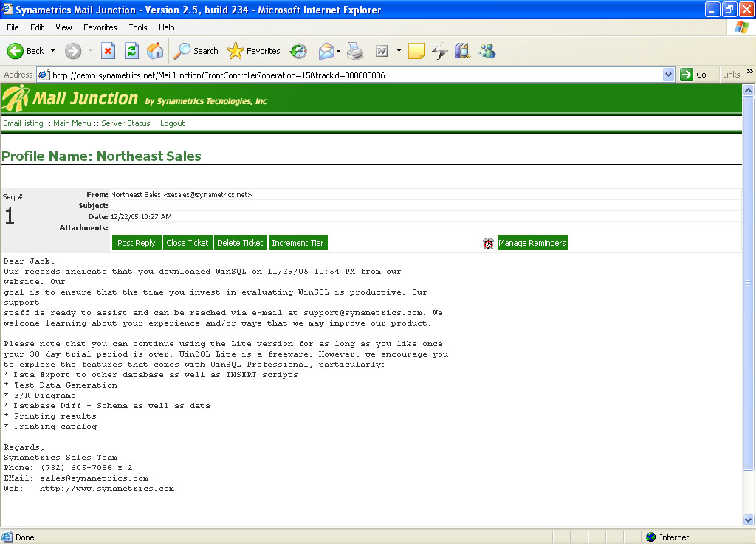Open the Favorites star toolbar button

[x=254, y=51]
